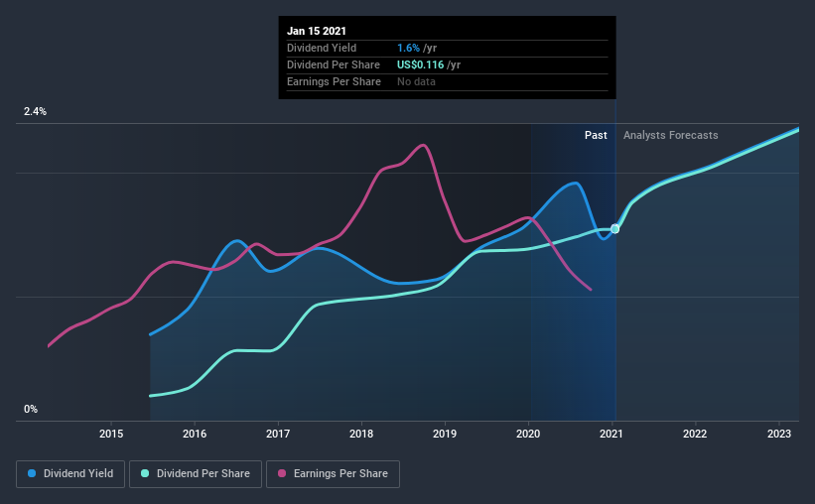Click the 2.4% y-axis label
The height and width of the screenshot is (504, 815).
35,112
